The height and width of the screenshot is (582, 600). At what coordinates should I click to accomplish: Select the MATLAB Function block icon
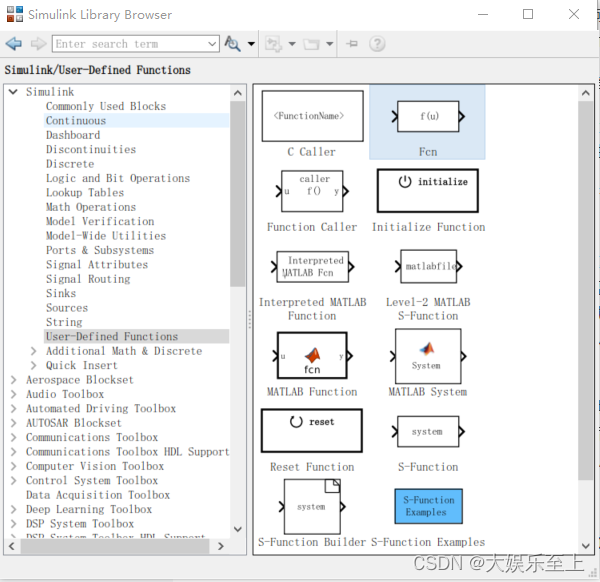point(312,355)
